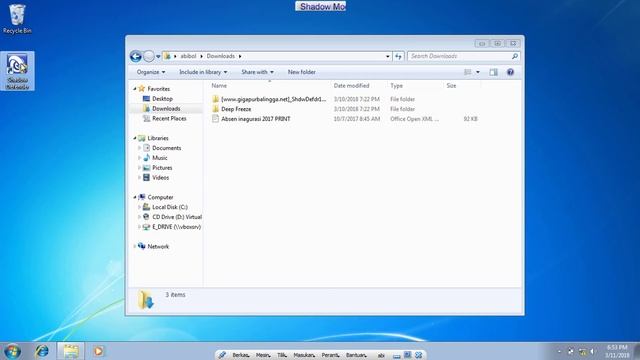Image resolution: width=640 pixels, height=360 pixels.
Task: Open E_DRIVE network share
Action: click(x=176, y=227)
